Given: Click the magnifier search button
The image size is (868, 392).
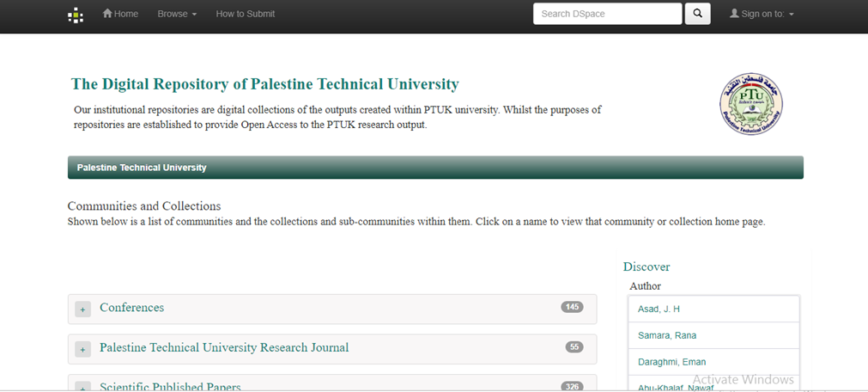Looking at the screenshot, I should [x=697, y=14].
